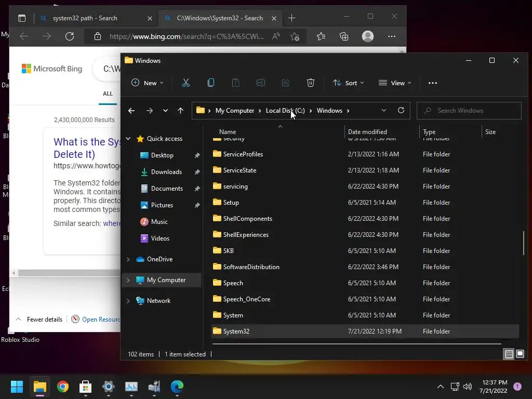The image size is (532, 399).
Task: Open Microsoft Store from the taskbar
Action: tap(86, 387)
